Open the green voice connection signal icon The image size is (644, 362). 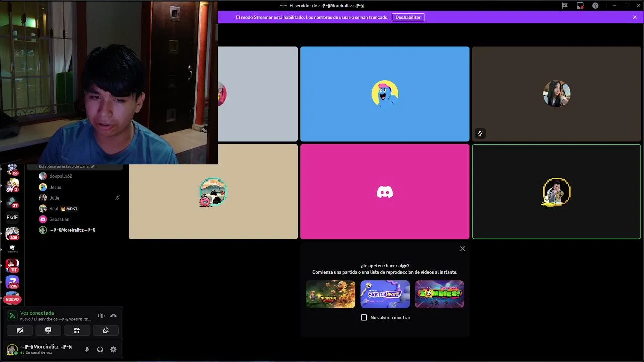point(12,316)
